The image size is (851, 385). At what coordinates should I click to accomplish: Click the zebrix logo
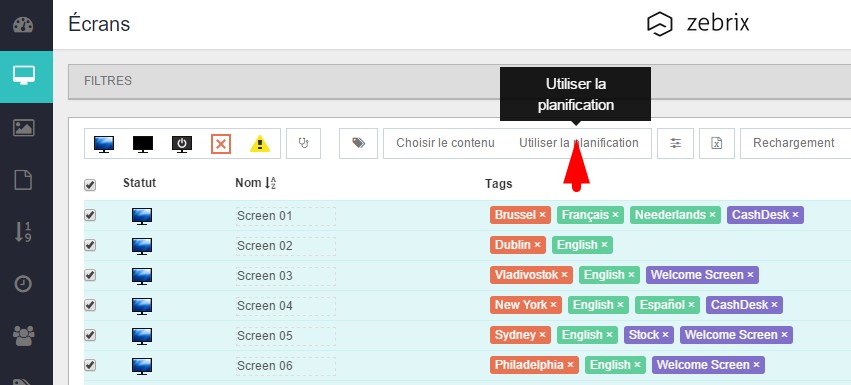tap(698, 24)
